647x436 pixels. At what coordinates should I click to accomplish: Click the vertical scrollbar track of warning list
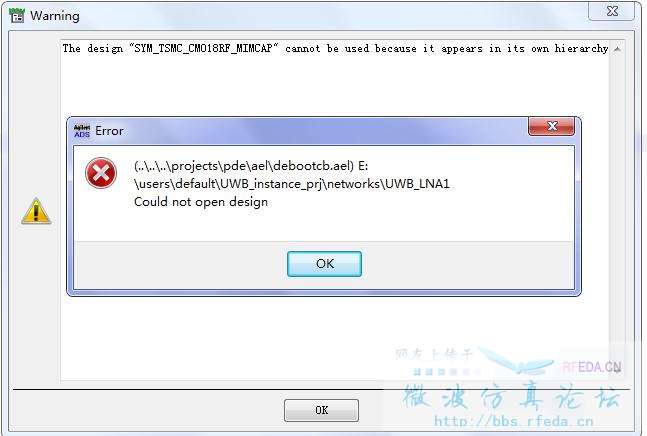pos(617,206)
